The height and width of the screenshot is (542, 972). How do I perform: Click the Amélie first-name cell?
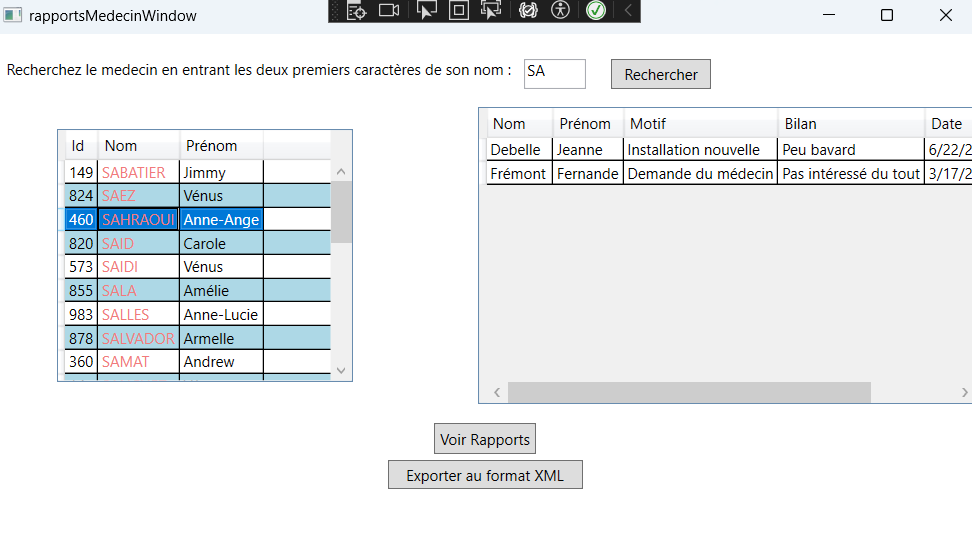coord(221,291)
